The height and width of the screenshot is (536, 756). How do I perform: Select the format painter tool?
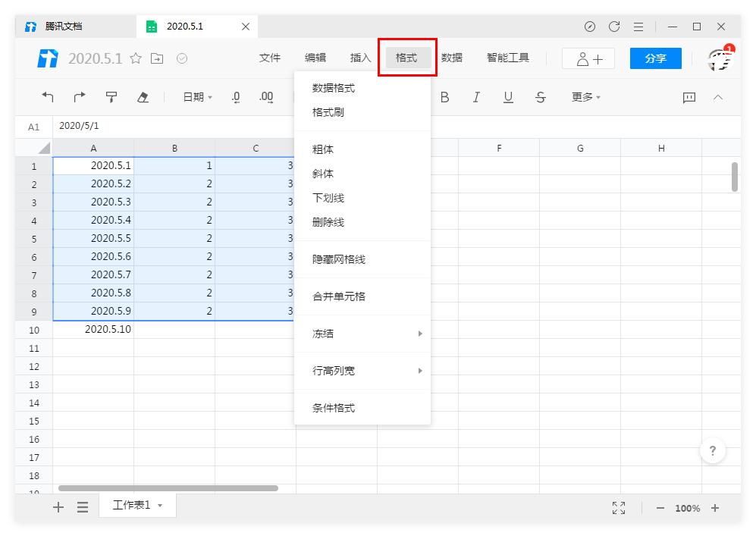(x=111, y=97)
